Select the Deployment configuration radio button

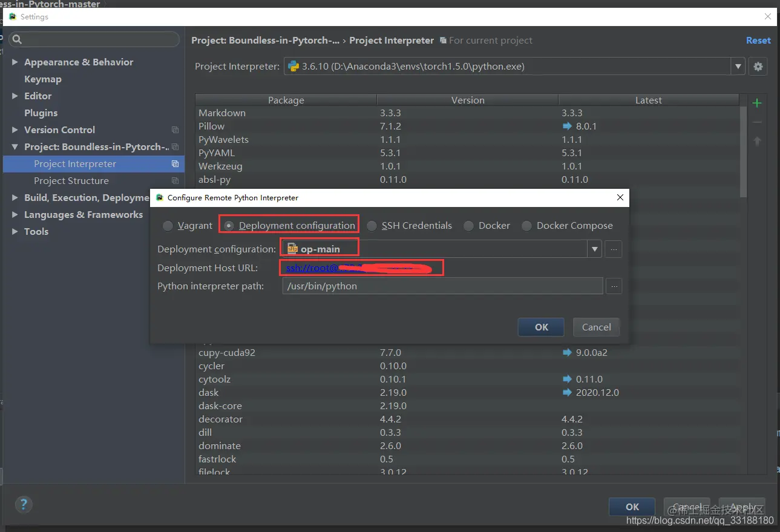[229, 226]
